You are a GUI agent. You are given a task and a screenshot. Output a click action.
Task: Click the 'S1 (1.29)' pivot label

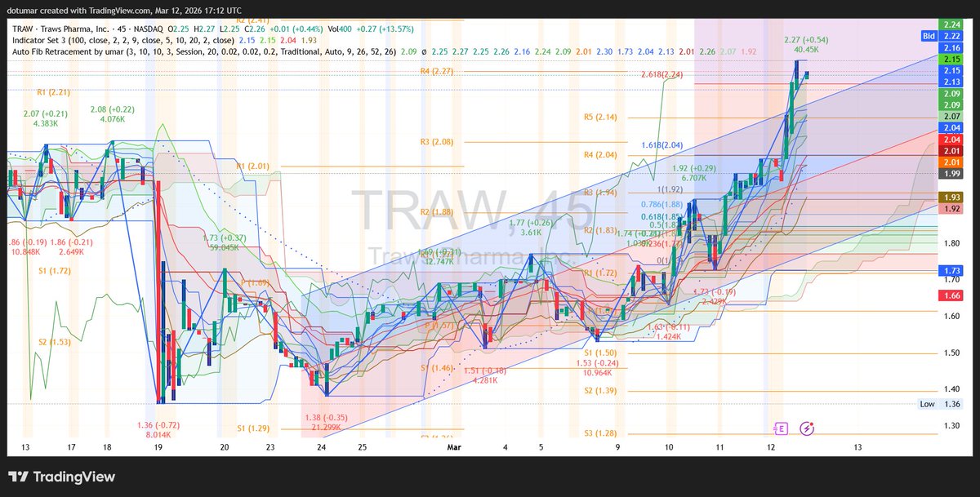pos(252,428)
